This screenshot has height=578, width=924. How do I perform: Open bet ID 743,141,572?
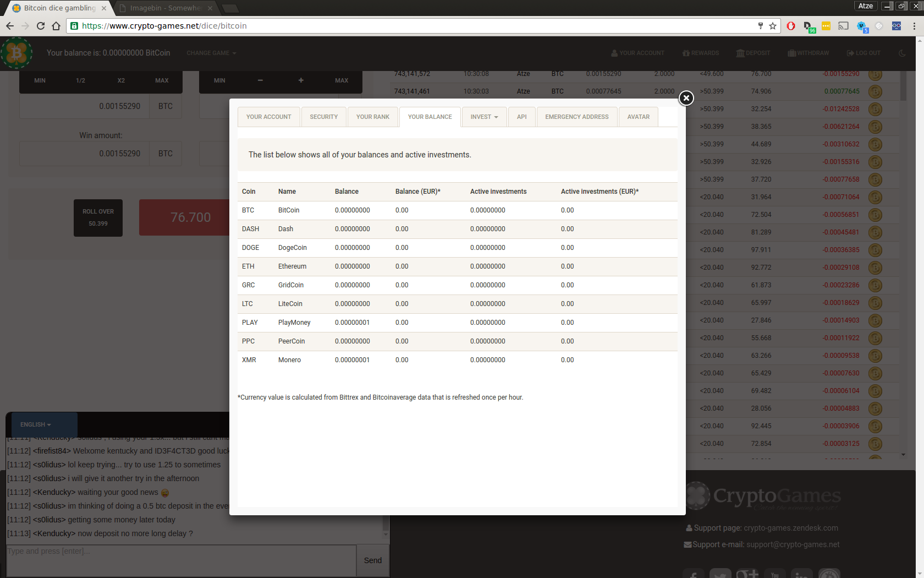[x=412, y=74]
